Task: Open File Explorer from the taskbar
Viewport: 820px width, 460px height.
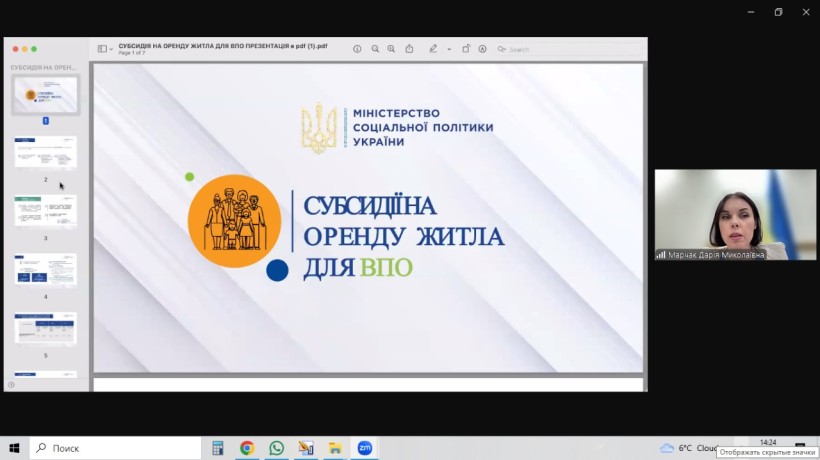Action: point(335,448)
